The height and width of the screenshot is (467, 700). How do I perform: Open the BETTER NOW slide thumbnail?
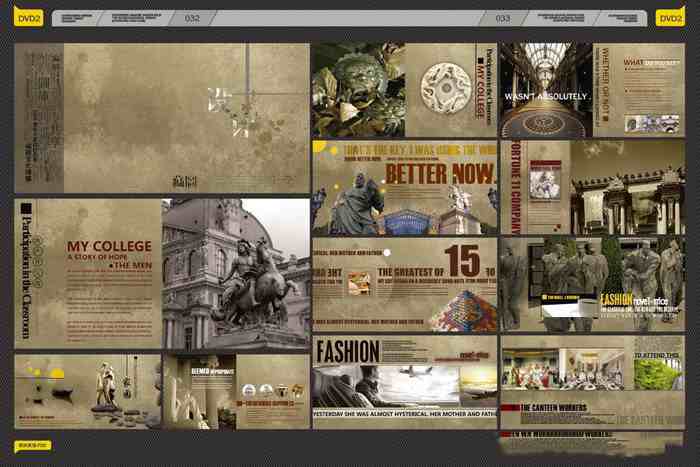(404, 188)
